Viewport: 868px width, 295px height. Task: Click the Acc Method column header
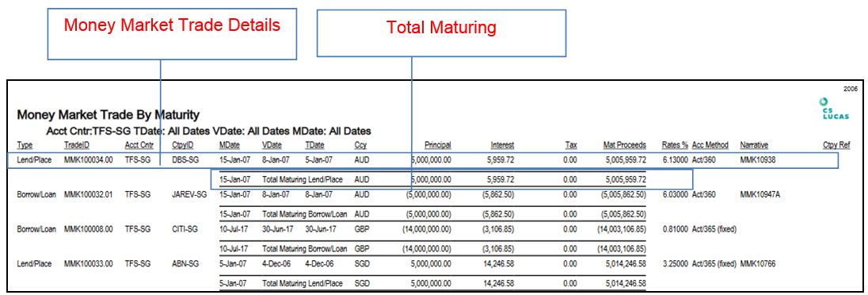pyautogui.click(x=710, y=145)
